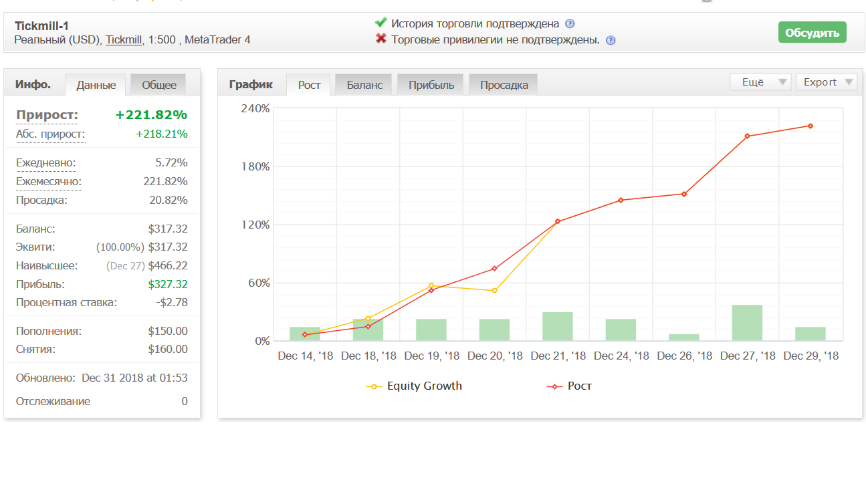
Task: Click the green bar for Dec 27, '18
Action: 747,323
